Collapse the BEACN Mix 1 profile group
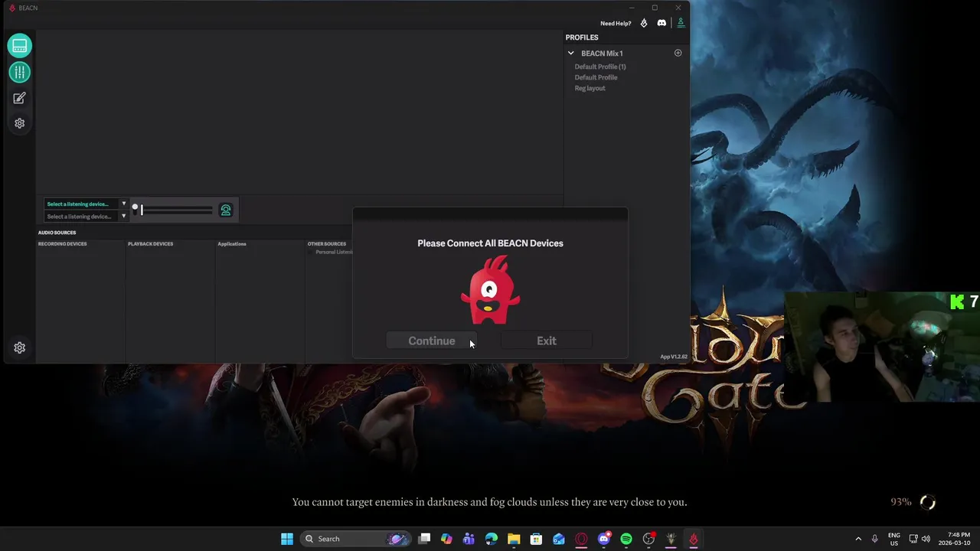980x551 pixels. pos(570,54)
